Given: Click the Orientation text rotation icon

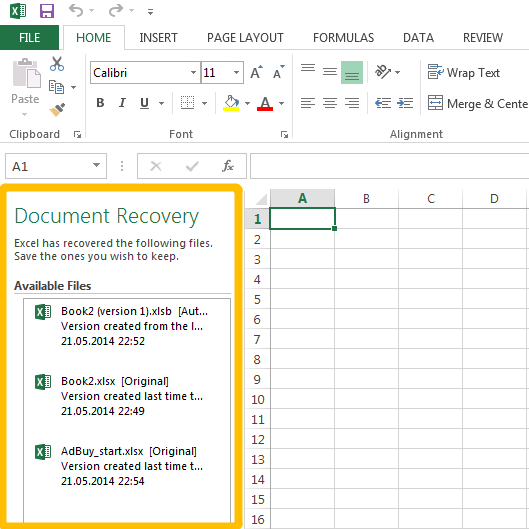Looking at the screenshot, I should point(383,72).
